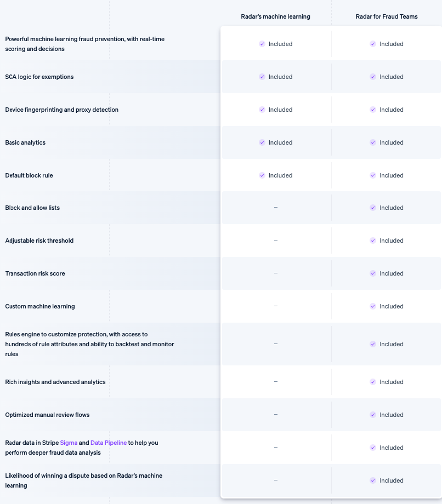Click Device fingerprinting checkmark under Radar's machine learning
442x504 pixels.
pyautogui.click(x=262, y=110)
